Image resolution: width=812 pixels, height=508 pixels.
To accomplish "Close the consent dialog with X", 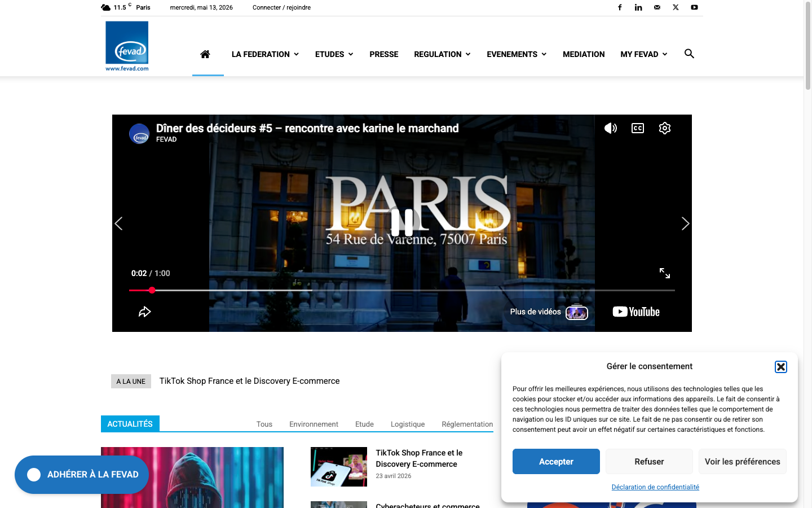I will pos(781,367).
